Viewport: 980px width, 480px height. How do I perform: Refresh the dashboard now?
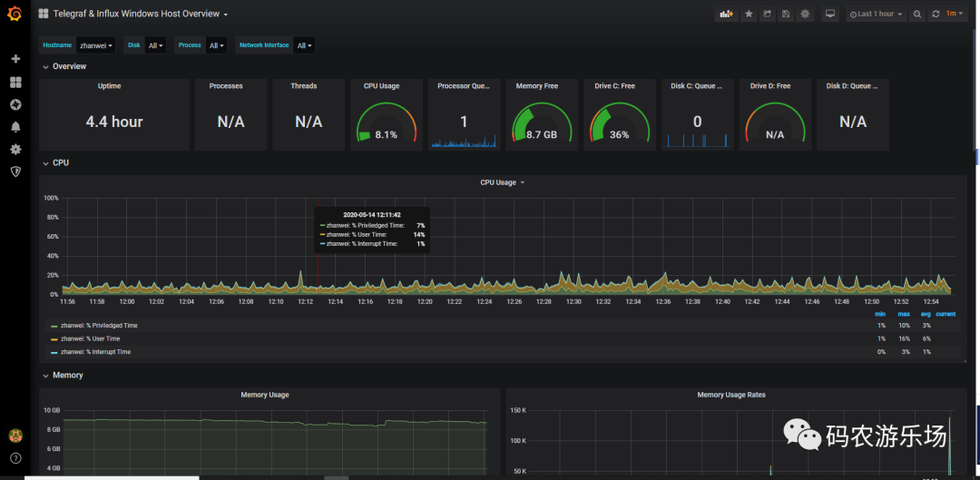click(936, 14)
